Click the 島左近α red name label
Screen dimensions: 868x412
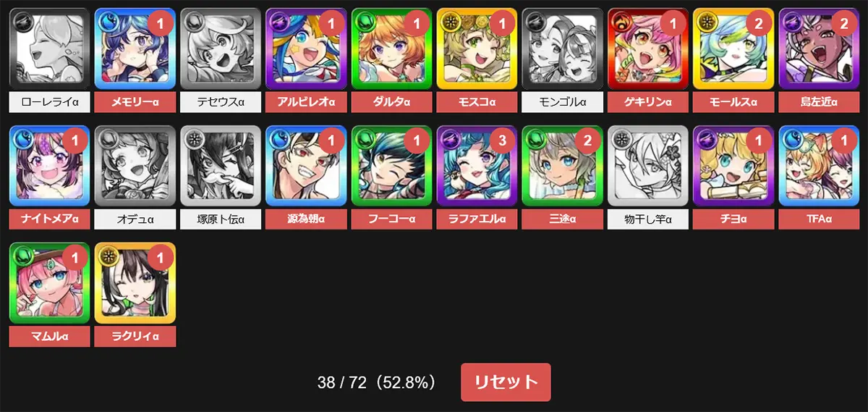point(819,103)
